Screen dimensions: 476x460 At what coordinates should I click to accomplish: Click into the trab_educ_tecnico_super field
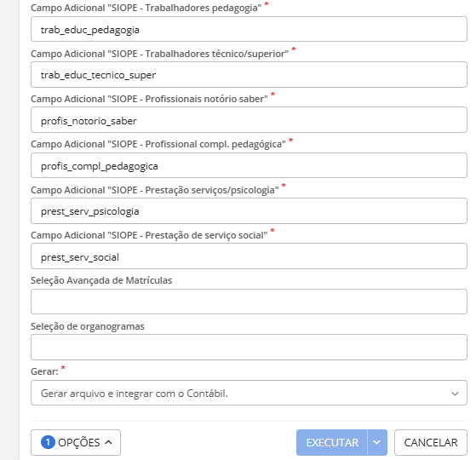(249, 75)
